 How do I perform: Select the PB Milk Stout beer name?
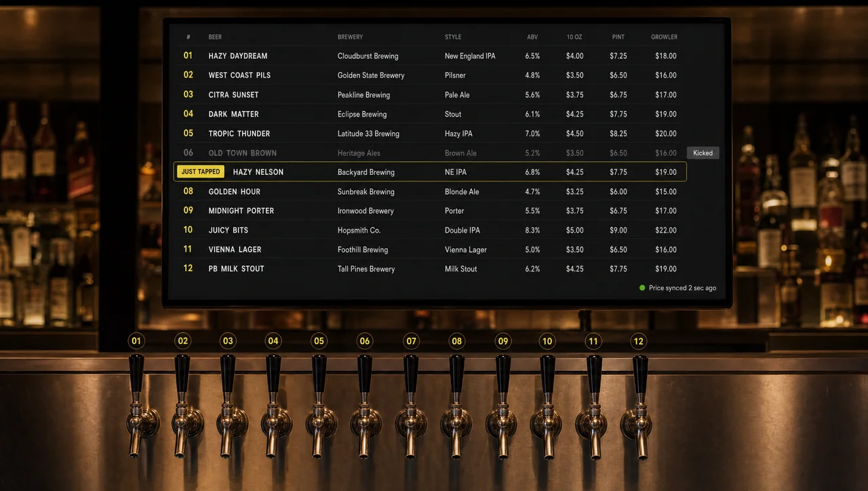[236, 269]
